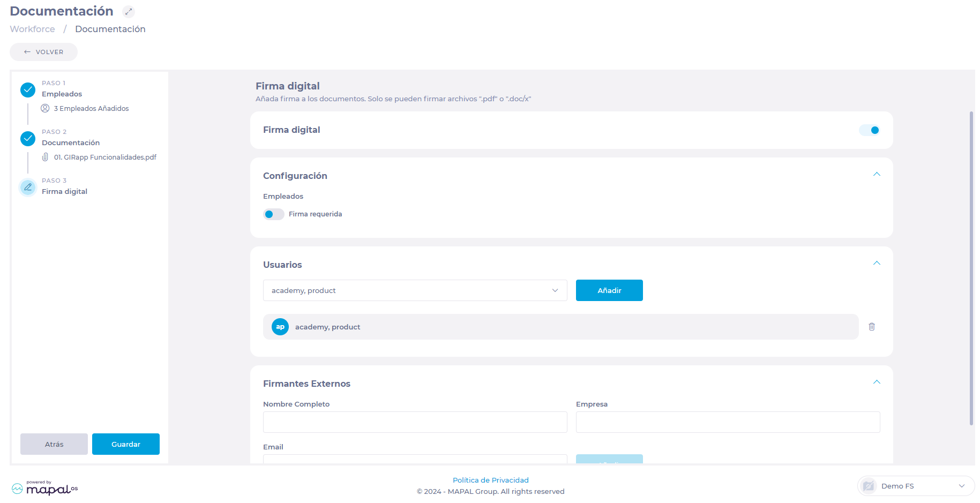Collapse the Usuarios section
The width and height of the screenshot is (980, 503).
point(877,264)
